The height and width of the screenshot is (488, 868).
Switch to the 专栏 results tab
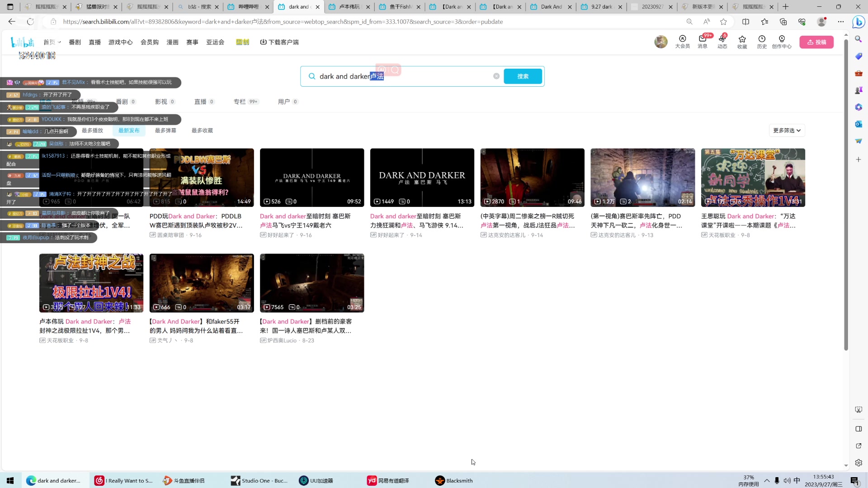(246, 102)
